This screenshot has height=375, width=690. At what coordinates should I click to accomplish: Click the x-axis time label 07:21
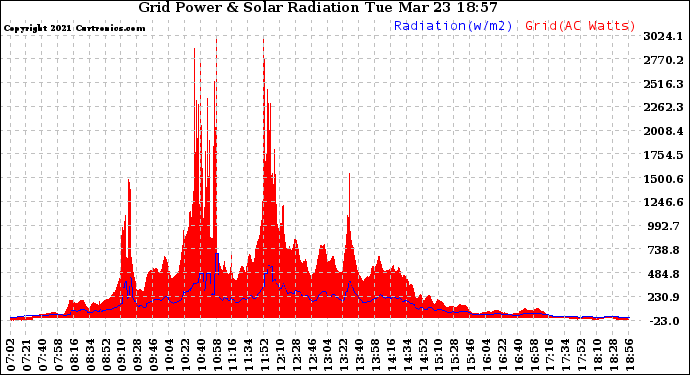pyautogui.click(x=27, y=355)
